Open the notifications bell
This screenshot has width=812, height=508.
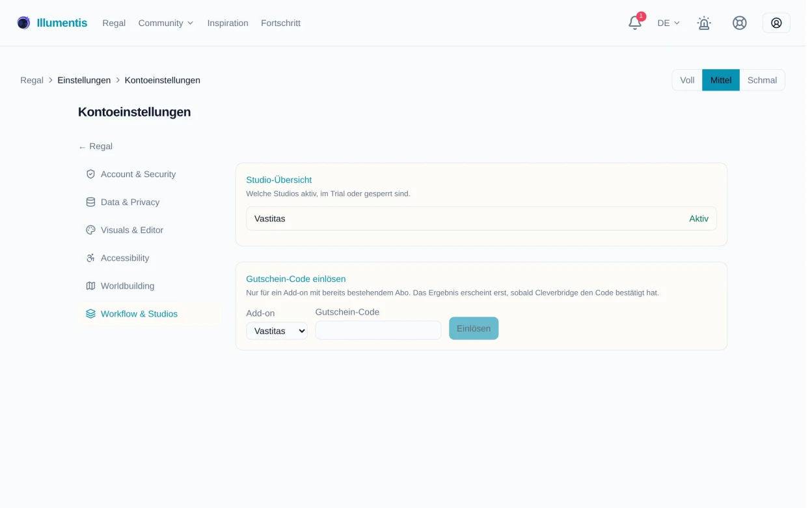(635, 23)
